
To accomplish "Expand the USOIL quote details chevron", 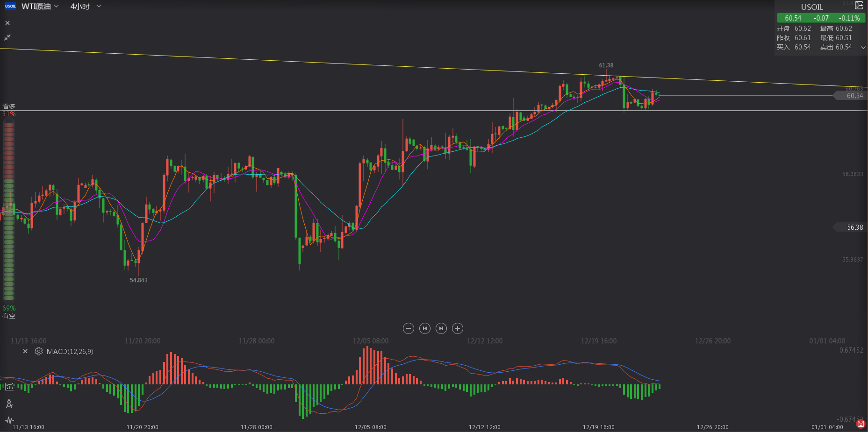I will click(x=863, y=47).
